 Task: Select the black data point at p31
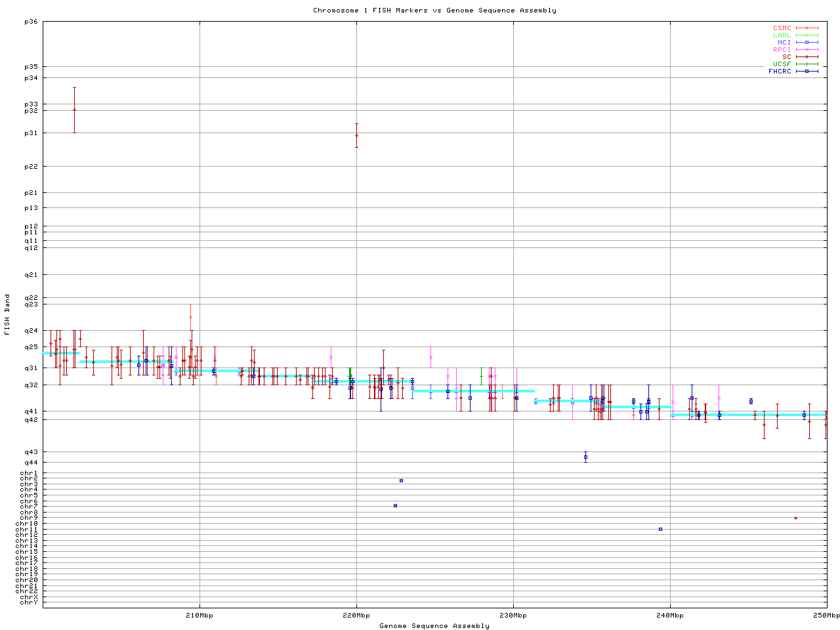click(x=356, y=136)
